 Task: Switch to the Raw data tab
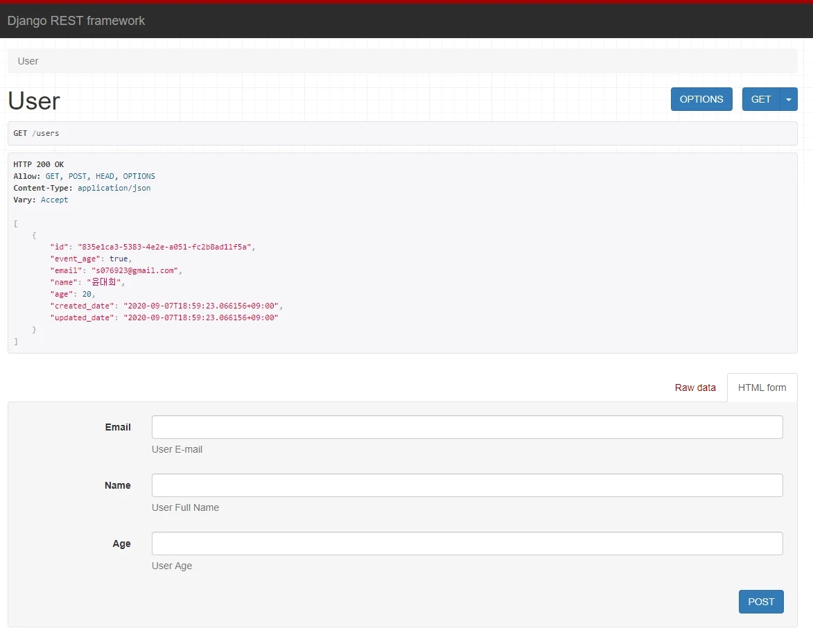(694, 388)
